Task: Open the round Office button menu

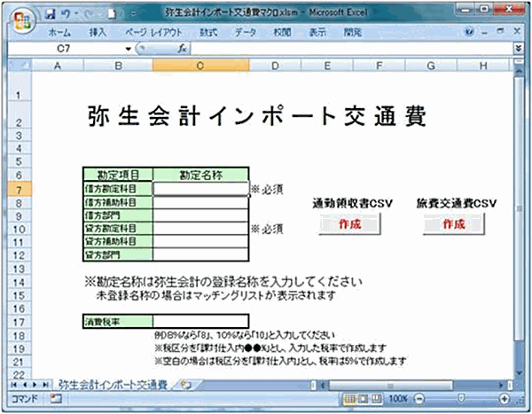Action: (x=21, y=20)
